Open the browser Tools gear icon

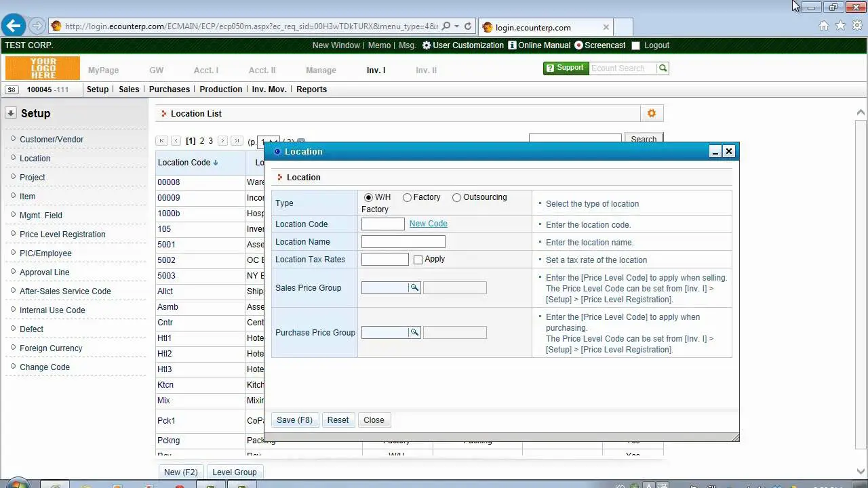857,26
